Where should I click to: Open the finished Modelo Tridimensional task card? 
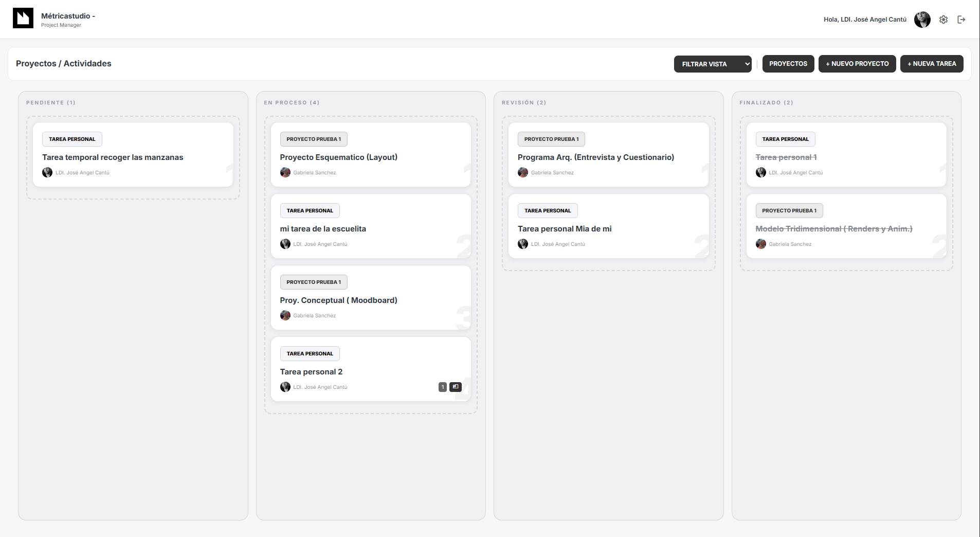tap(833, 229)
